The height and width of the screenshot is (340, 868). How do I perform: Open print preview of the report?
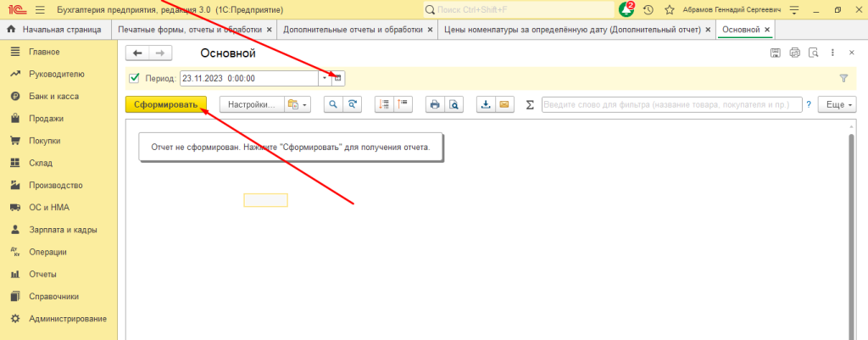454,105
